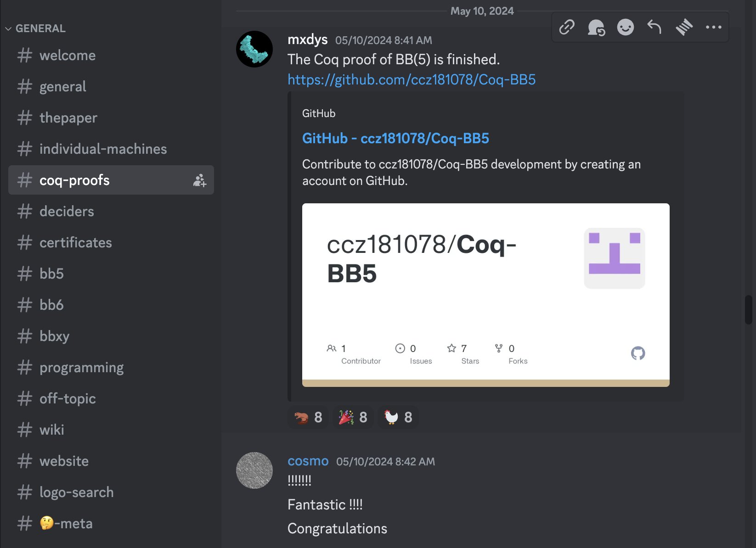Screen dimensions: 756x548
Task: Click the text 'The Coq proof of BB(5) is finished.'
Action: [394, 60]
